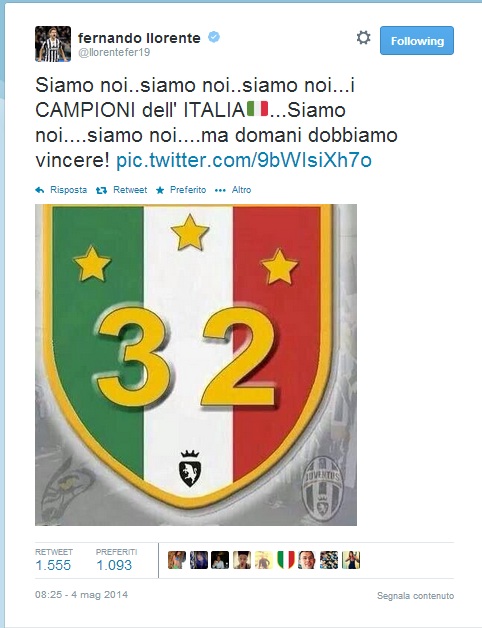The image size is (482, 628).
Task: View the 1.093 preferiti count
Action: click(x=114, y=565)
